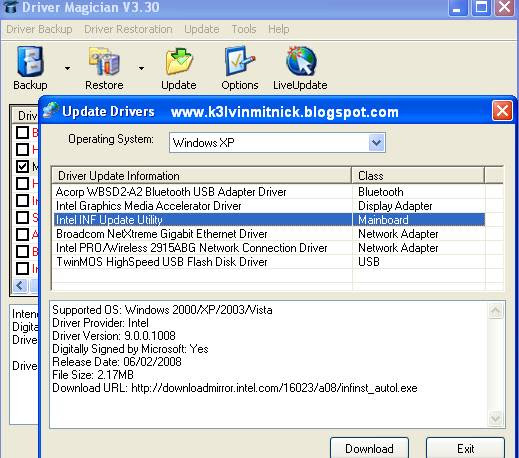The width and height of the screenshot is (519, 458).
Task: Check the ninth driver checkbox in main window
Action: 22,268
